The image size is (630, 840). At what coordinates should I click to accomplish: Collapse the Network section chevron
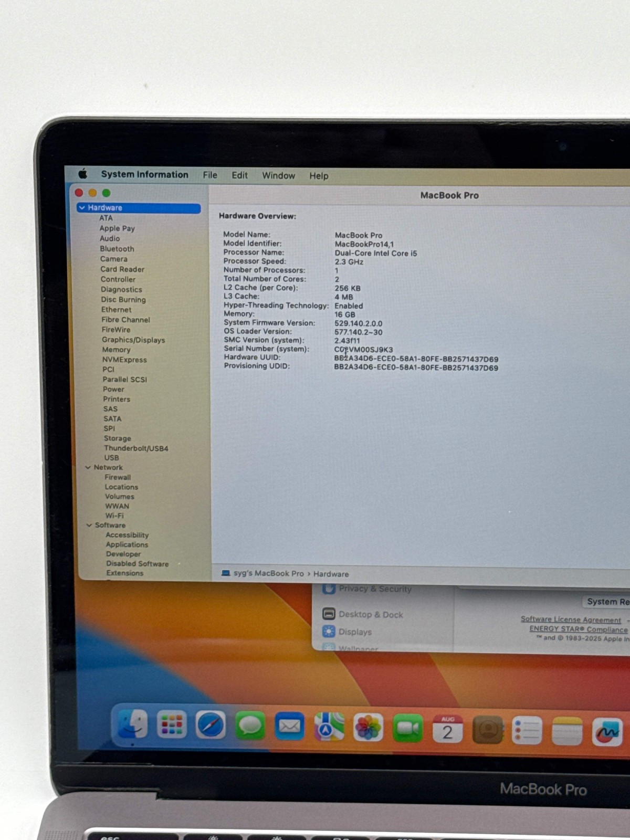[88, 467]
